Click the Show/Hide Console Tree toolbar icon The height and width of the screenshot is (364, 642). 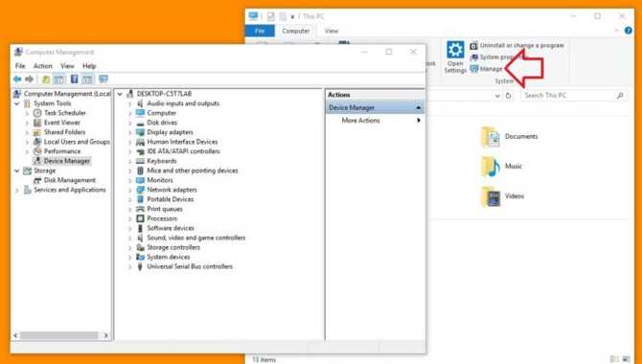(58, 79)
